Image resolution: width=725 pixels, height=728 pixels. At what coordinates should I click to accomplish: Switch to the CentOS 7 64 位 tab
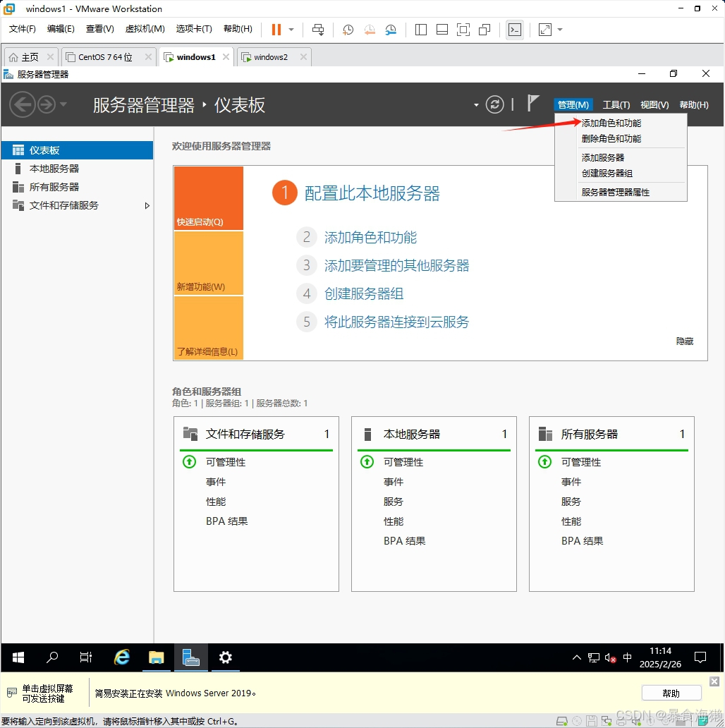point(105,57)
